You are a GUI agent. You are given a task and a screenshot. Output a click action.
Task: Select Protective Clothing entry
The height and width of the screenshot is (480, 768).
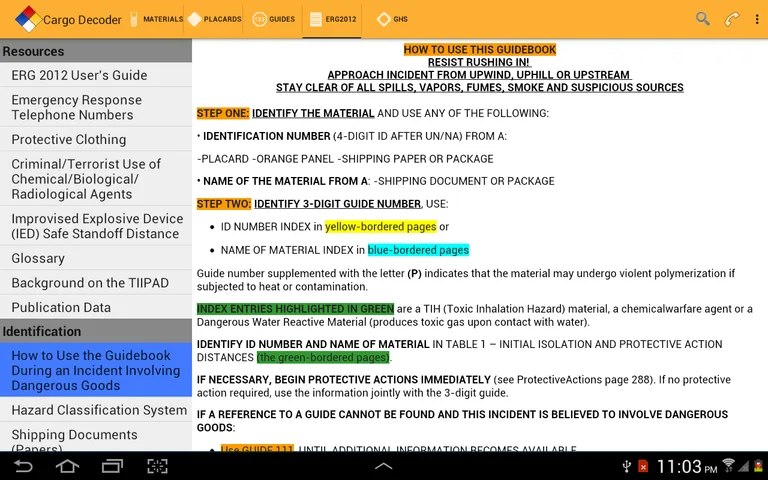click(96, 139)
